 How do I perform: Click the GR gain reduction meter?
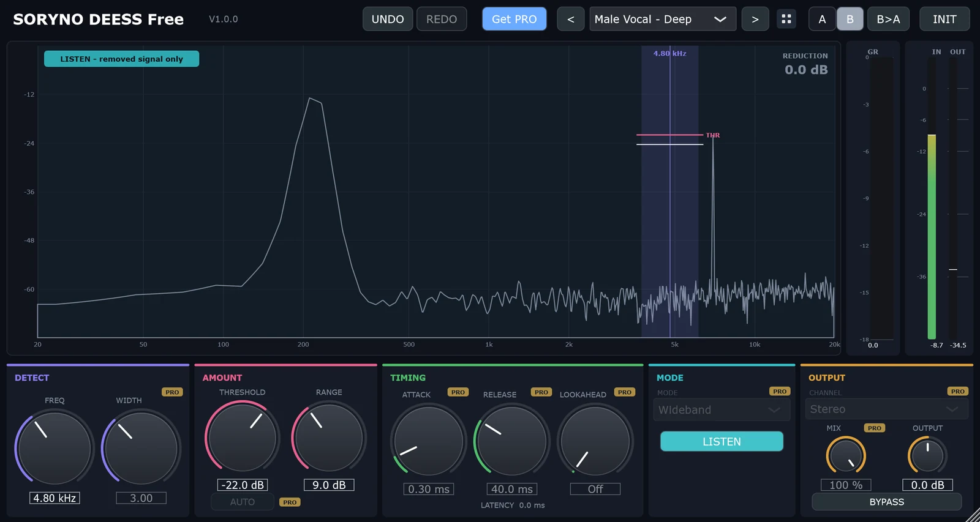881,198
